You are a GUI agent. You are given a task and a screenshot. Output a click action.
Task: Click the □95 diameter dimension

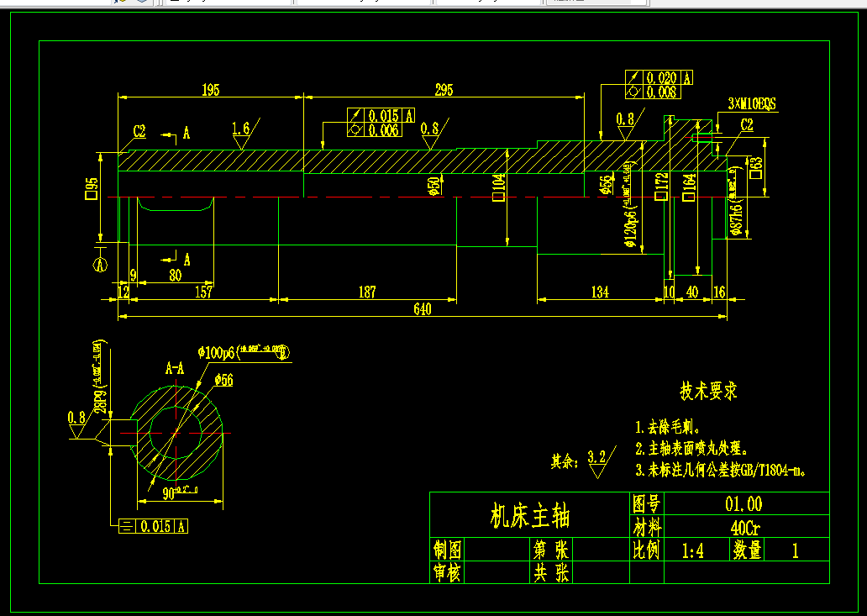92,188
